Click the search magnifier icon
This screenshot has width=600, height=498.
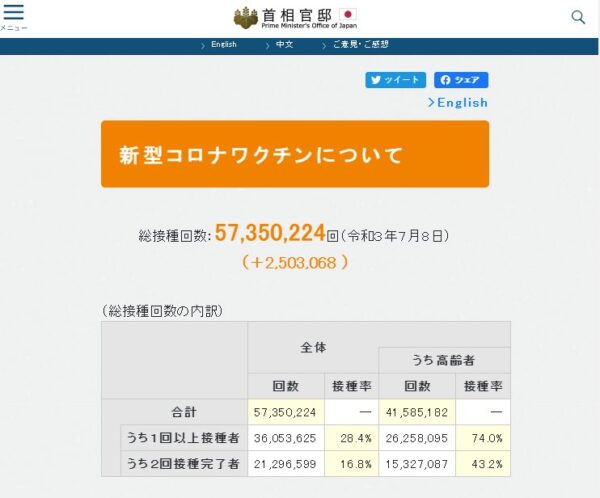coord(578,17)
